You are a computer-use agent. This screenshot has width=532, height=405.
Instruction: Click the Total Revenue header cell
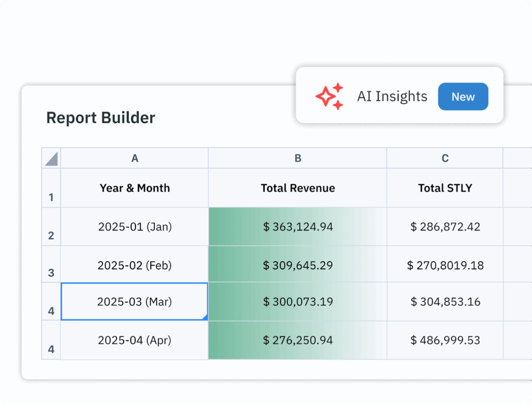click(x=297, y=188)
